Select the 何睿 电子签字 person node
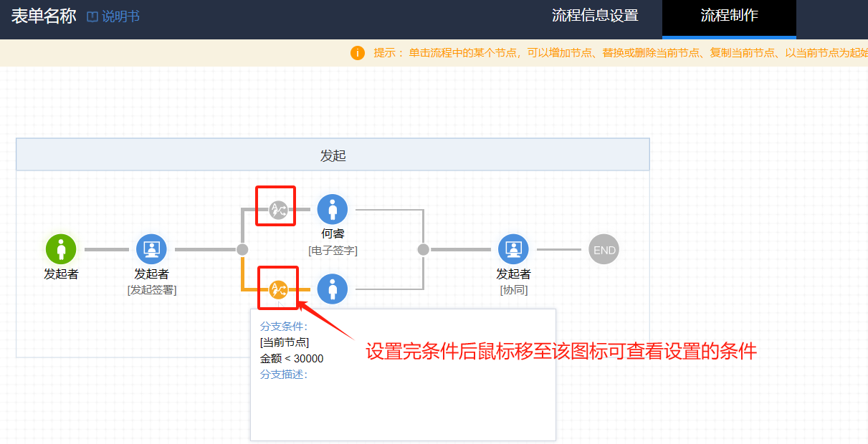 (x=333, y=209)
